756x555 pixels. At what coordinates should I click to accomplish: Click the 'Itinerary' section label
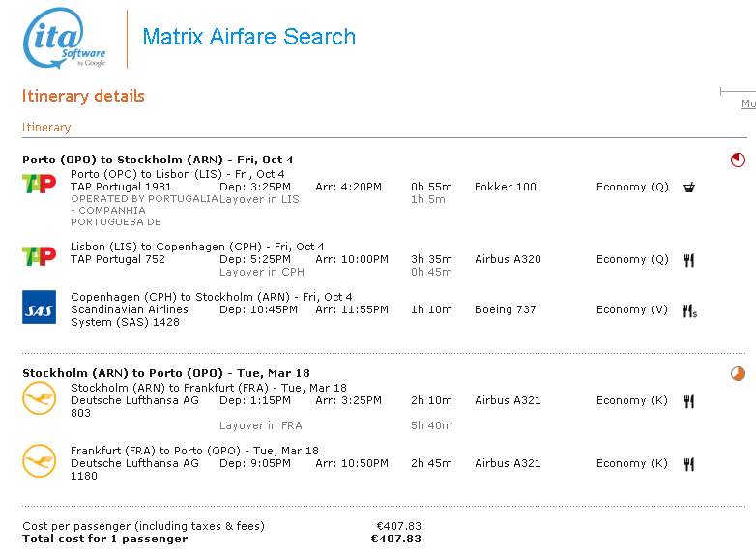46,128
